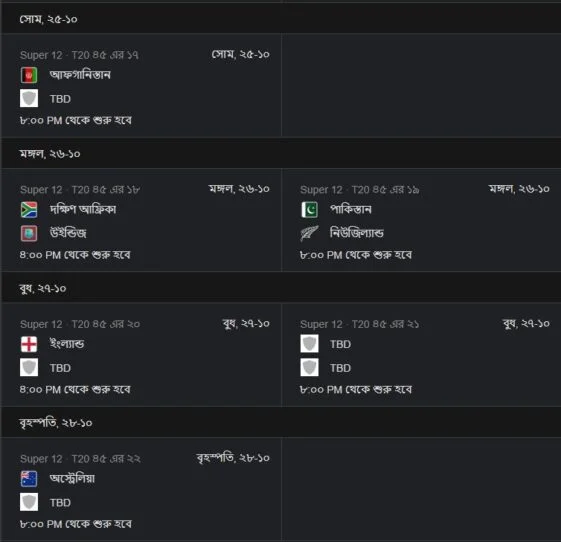Click TBD shield under Afghanistan
This screenshot has width=561, height=542.
[29, 98]
